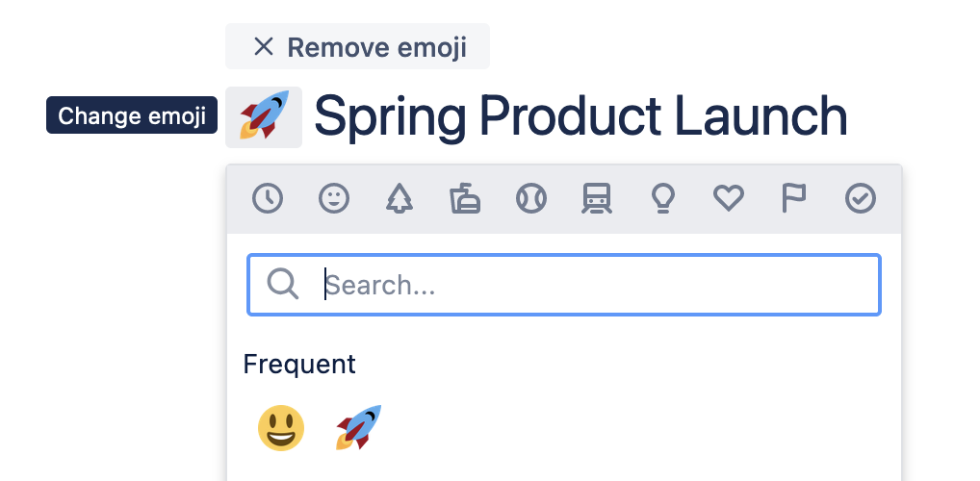This screenshot has width=980, height=481.
Task: Switch to the Flags category icon
Action: [x=793, y=199]
